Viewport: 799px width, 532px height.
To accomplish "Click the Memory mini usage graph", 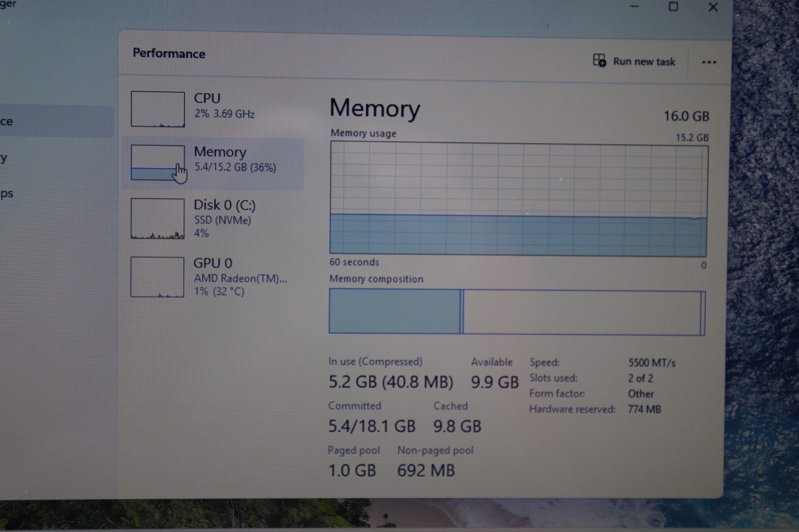I will 158,163.
